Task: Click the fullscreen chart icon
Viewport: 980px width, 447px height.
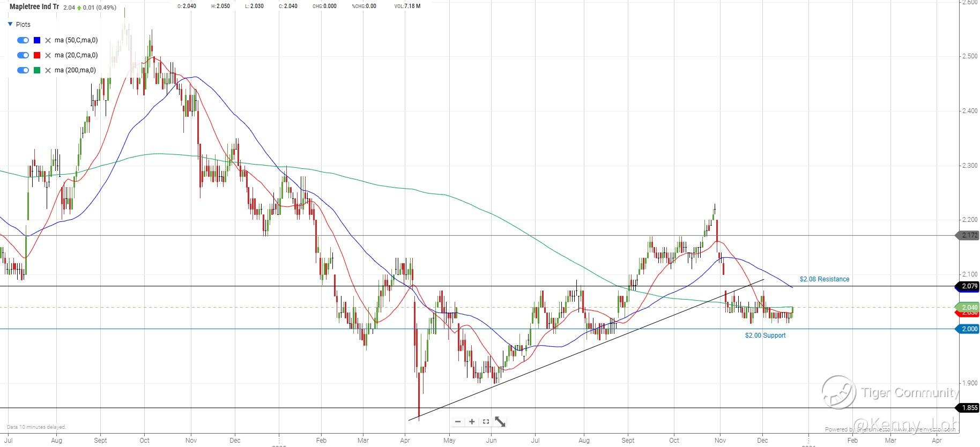Action: point(486,422)
